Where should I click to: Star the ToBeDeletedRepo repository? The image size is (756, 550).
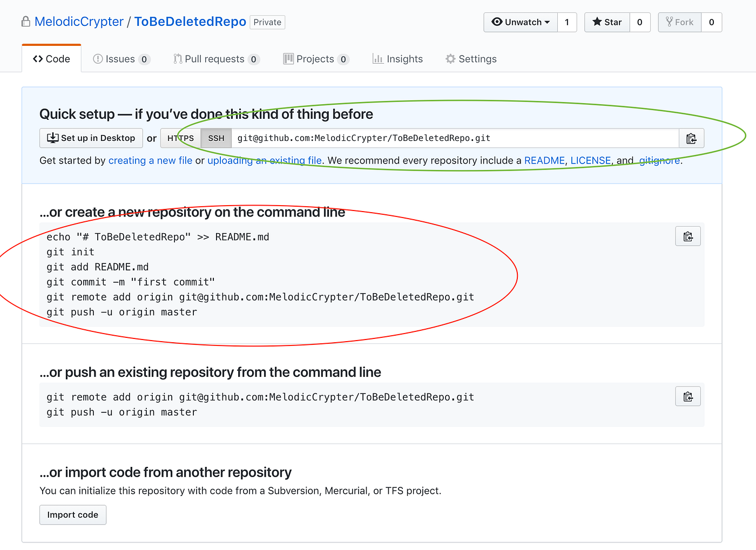click(x=607, y=22)
